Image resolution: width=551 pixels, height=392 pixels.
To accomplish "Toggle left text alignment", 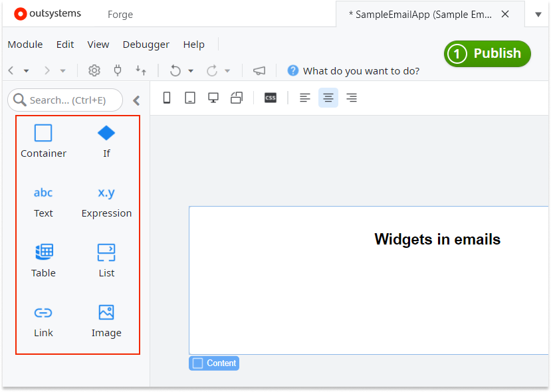I will [x=304, y=97].
